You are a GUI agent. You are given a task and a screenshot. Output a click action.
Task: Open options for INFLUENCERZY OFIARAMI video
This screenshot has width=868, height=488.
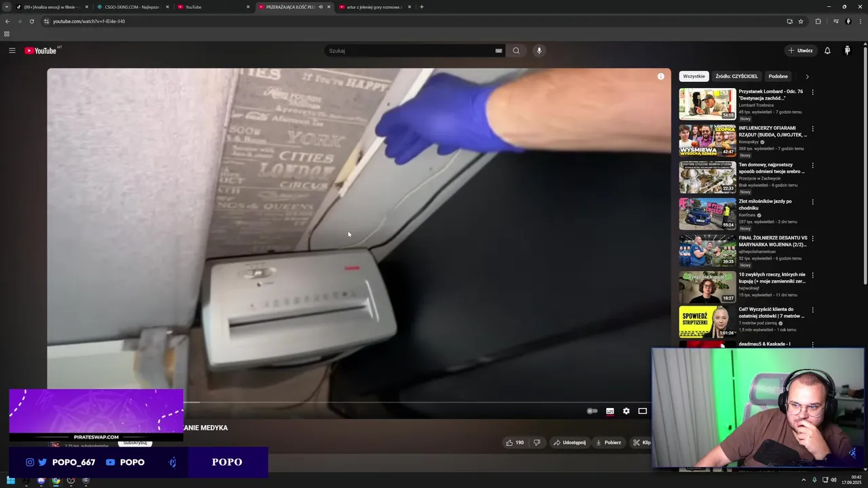(x=812, y=129)
